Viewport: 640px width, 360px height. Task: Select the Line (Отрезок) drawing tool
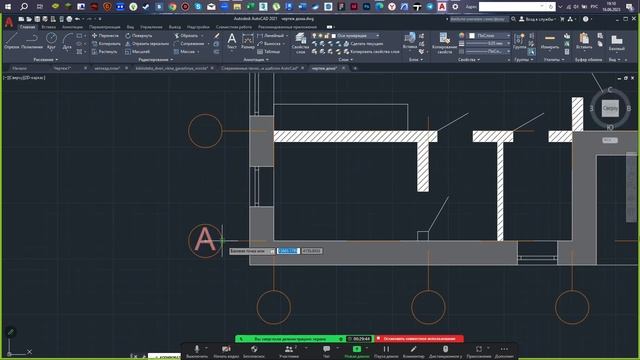pyautogui.click(x=11, y=41)
